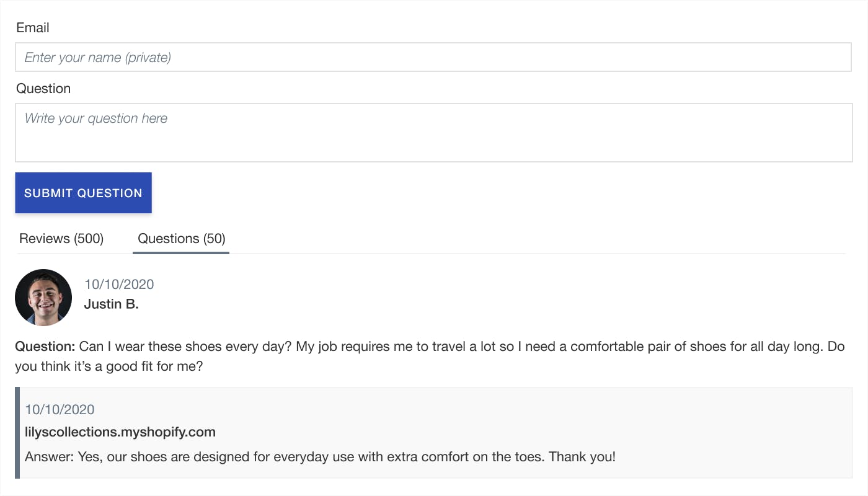Click the underline beneath the Questions tab
Screen dimensions: 868x496
181,252
